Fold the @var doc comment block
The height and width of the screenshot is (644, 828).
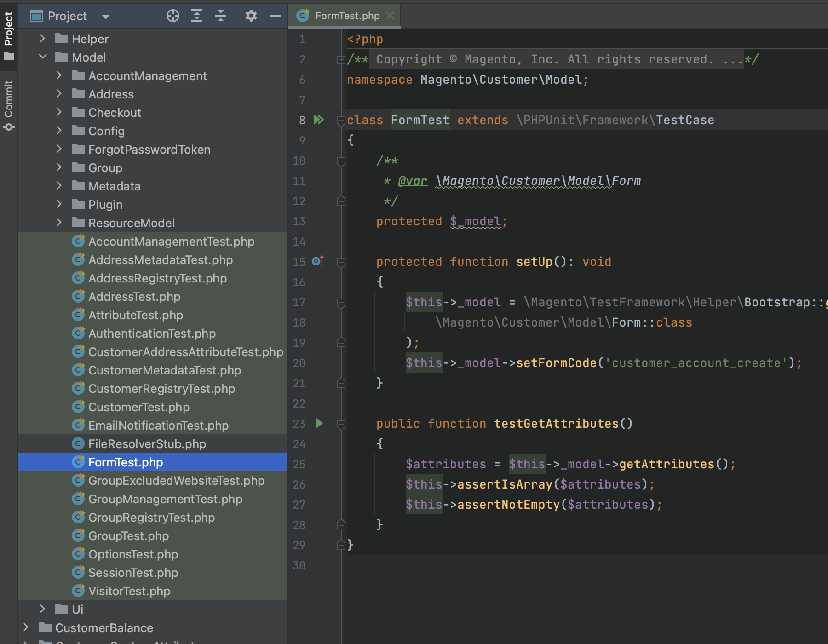tap(341, 161)
